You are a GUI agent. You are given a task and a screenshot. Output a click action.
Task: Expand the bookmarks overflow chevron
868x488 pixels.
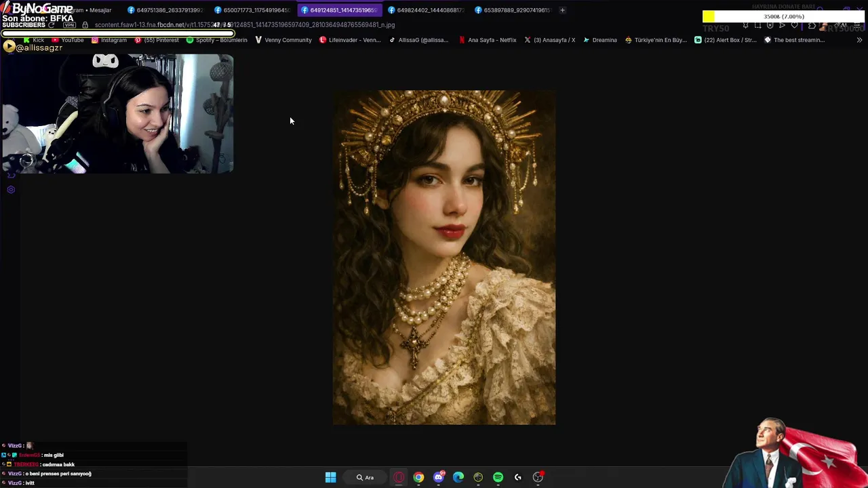point(859,40)
